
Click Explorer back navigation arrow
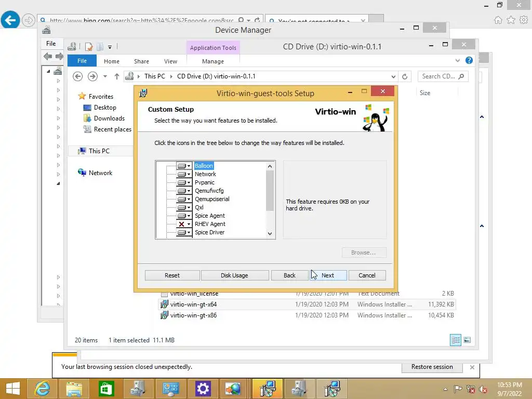(x=78, y=76)
